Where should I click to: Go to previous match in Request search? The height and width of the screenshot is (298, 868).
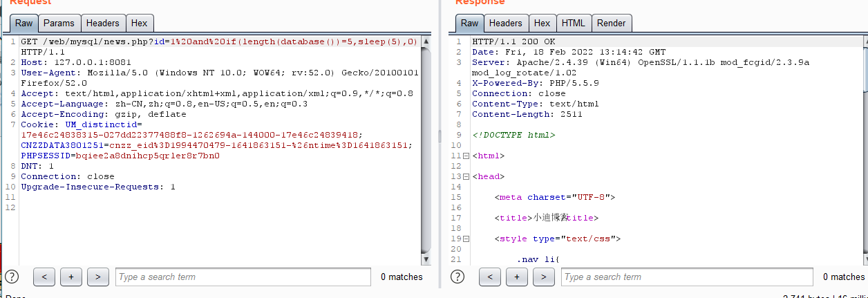44,277
